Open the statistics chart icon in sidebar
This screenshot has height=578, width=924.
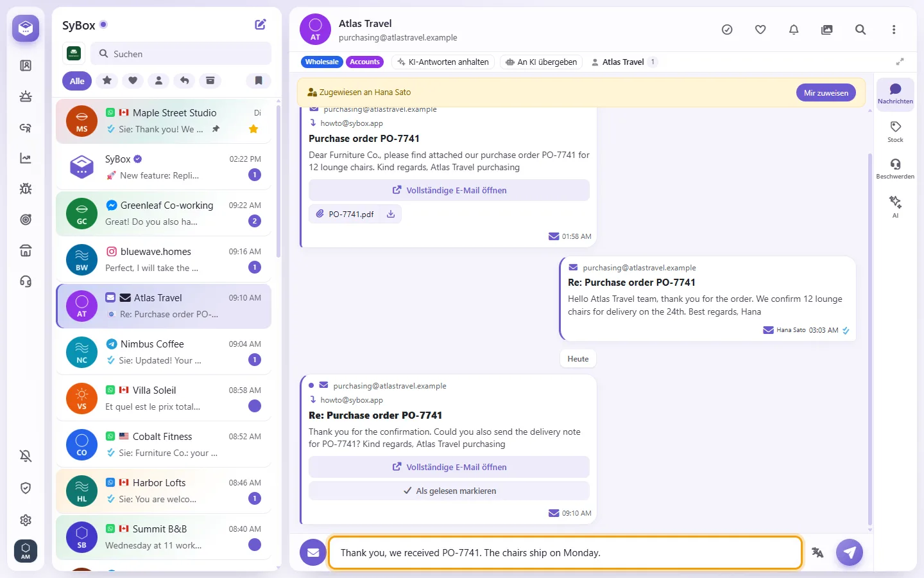(26, 158)
